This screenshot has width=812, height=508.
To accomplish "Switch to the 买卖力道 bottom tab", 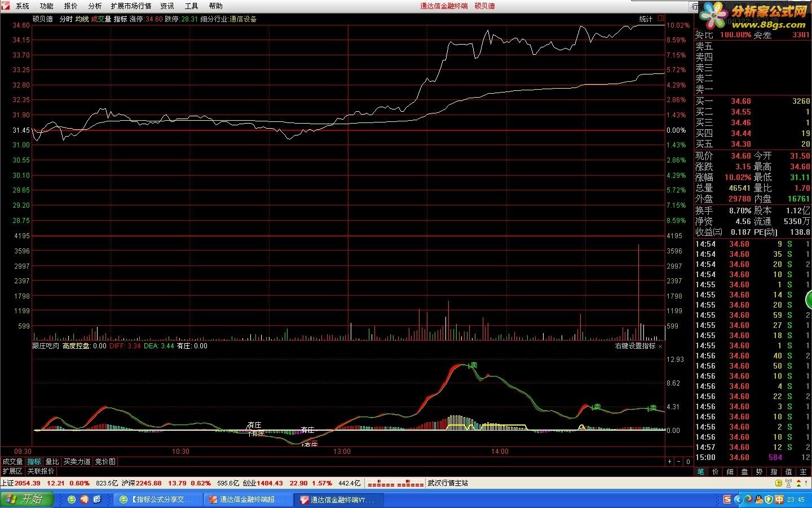I will 77,462.
